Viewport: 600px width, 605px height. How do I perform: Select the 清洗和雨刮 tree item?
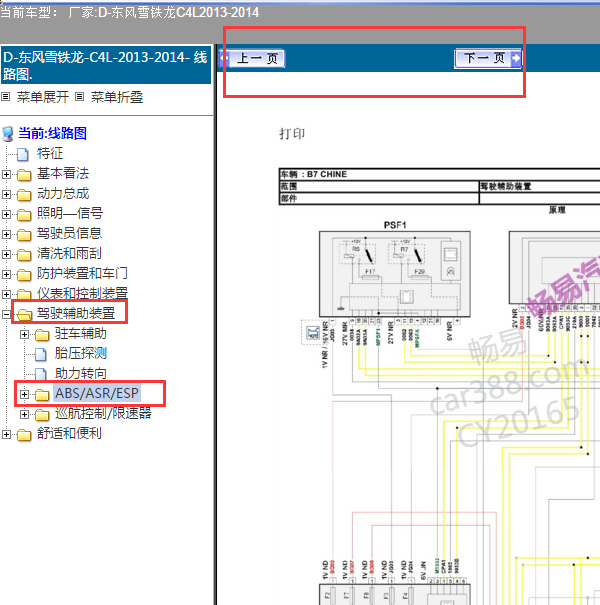69,253
